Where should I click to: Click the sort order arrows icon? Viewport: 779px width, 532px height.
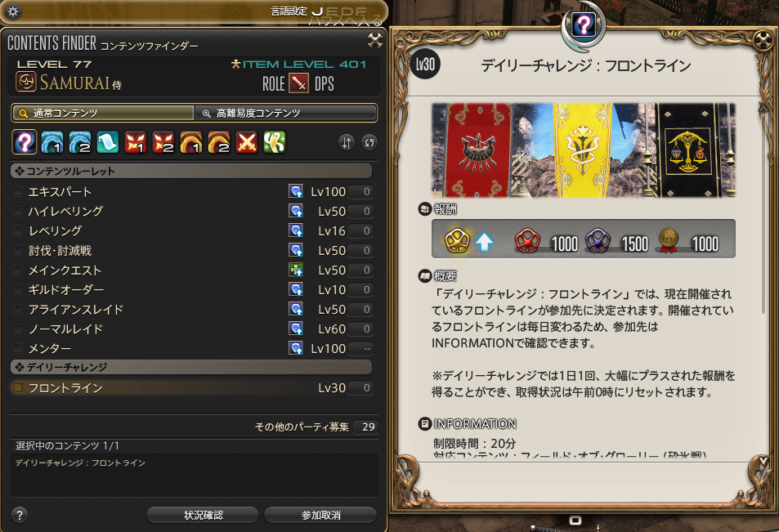point(347,143)
